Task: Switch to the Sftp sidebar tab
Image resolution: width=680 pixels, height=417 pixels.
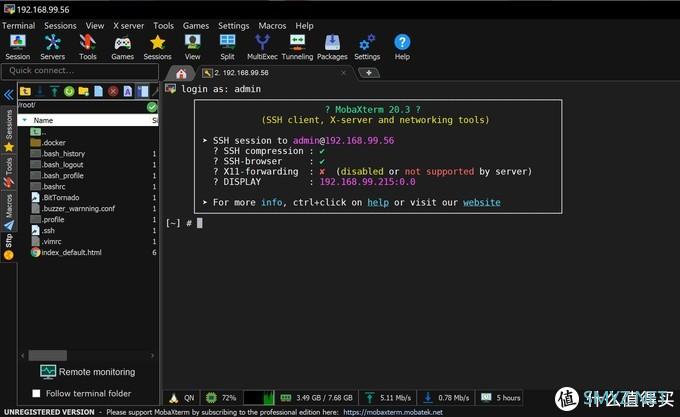Action: [x=9, y=246]
